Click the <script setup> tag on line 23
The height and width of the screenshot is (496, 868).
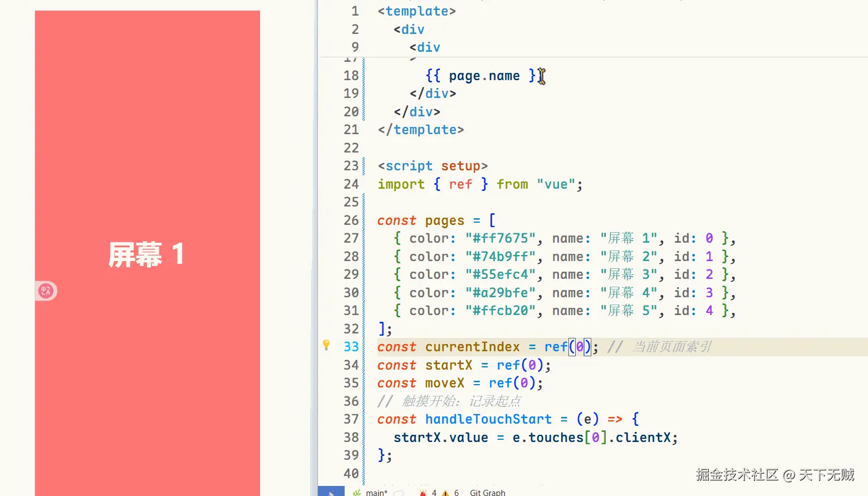point(433,166)
